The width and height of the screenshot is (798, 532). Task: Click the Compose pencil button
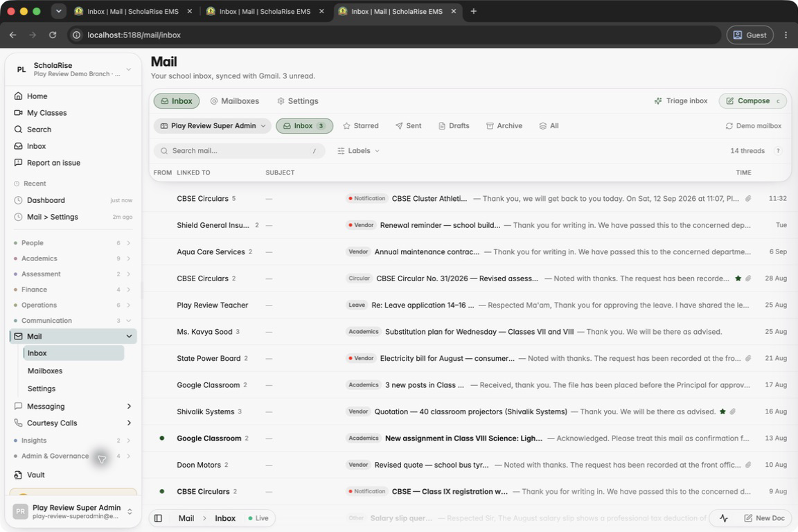pyautogui.click(x=752, y=101)
